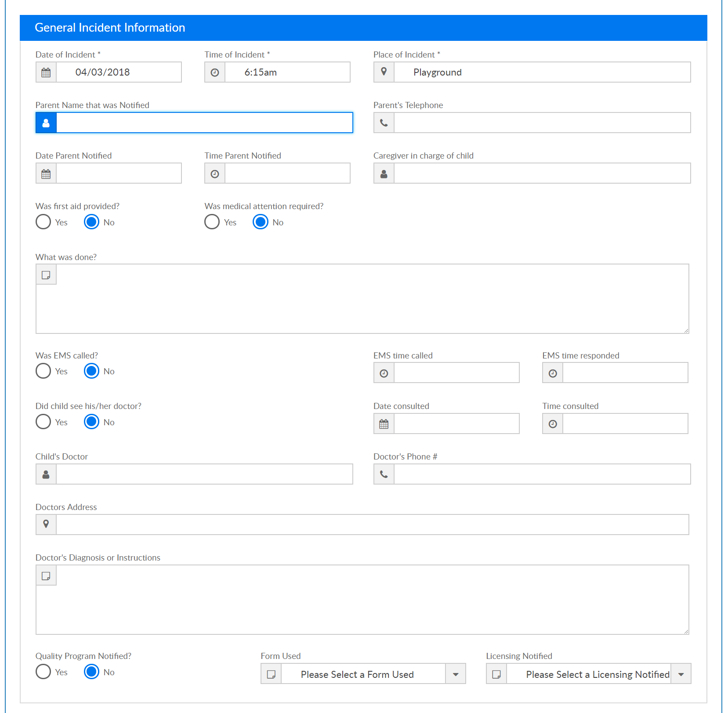Select Yes for Quality Program Notified

(43, 672)
